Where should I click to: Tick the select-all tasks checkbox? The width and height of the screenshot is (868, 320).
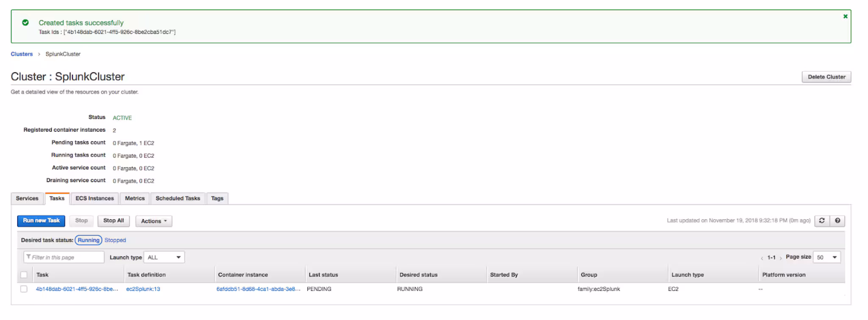click(24, 275)
